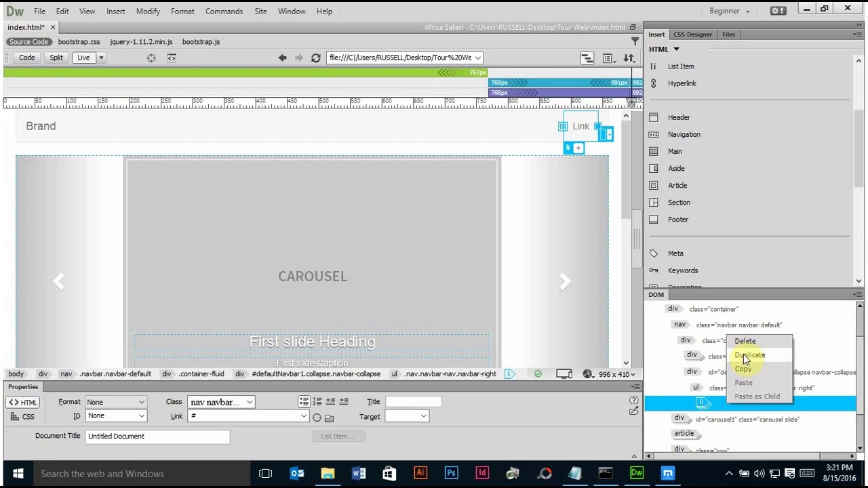The height and width of the screenshot is (488, 868).
Task: Switch to the Files tab
Action: [728, 34]
